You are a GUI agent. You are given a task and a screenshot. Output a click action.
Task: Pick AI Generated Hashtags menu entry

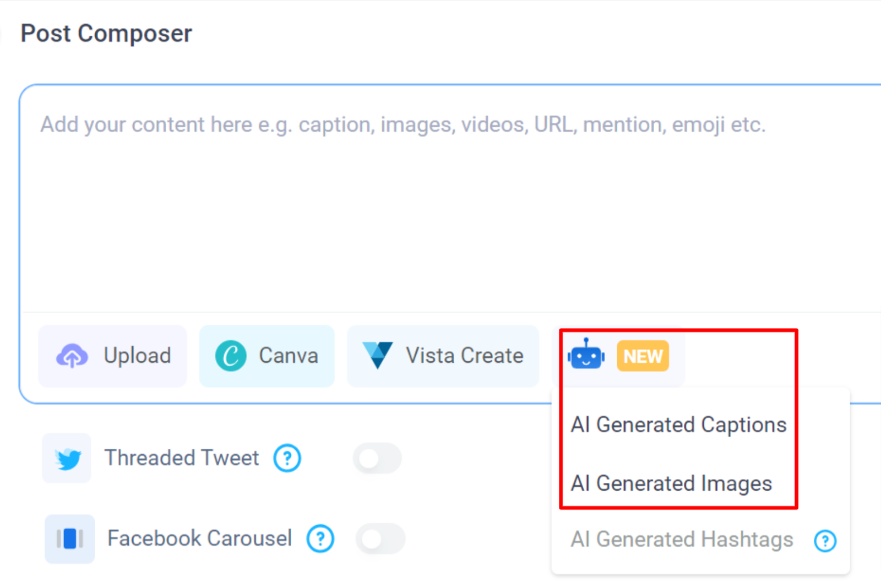pos(682,540)
